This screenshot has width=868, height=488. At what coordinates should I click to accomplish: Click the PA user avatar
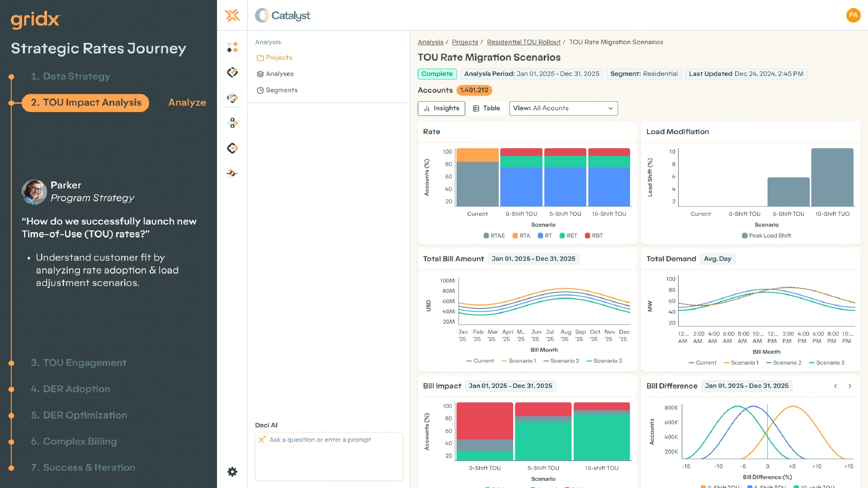coord(853,15)
